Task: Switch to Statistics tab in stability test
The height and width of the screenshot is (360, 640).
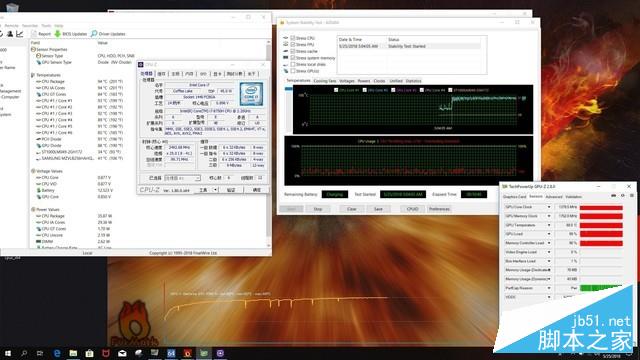Action: coord(413,81)
